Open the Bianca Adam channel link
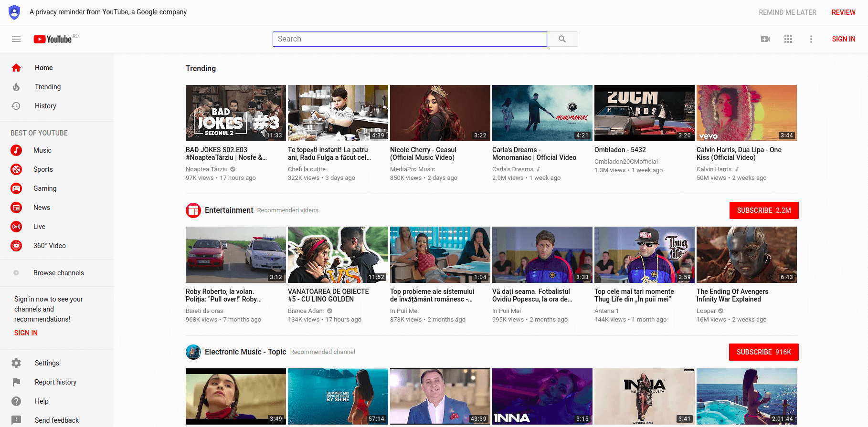This screenshot has height=427, width=868. [306, 311]
